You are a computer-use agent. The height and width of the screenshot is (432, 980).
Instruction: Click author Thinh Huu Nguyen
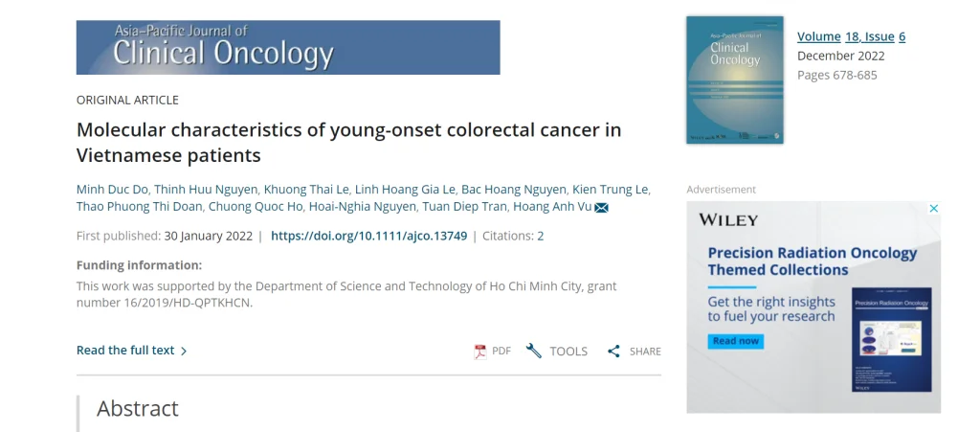pyautogui.click(x=204, y=190)
